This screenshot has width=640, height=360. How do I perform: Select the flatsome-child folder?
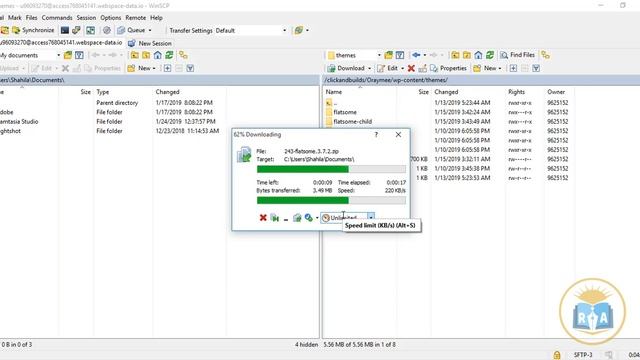pos(352,122)
